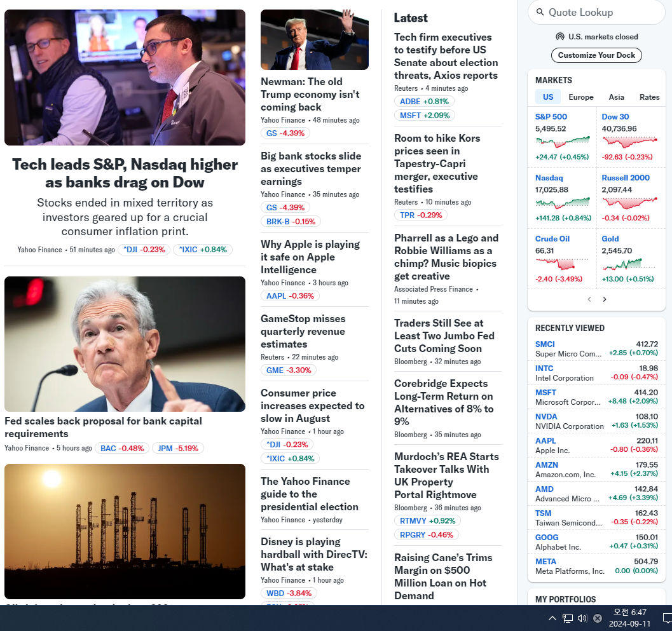
Task: Click GME -3.30% ticker chip
Action: 289,370
